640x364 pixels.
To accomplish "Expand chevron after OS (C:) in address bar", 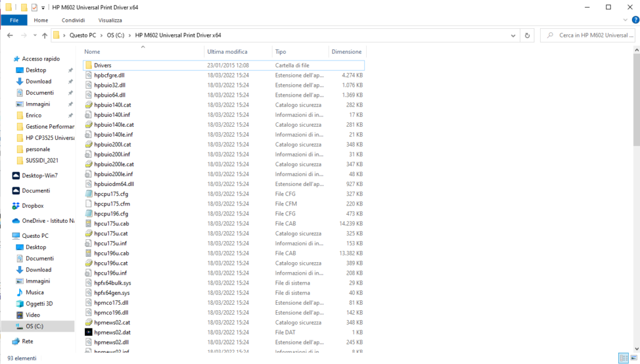I will (x=130, y=36).
